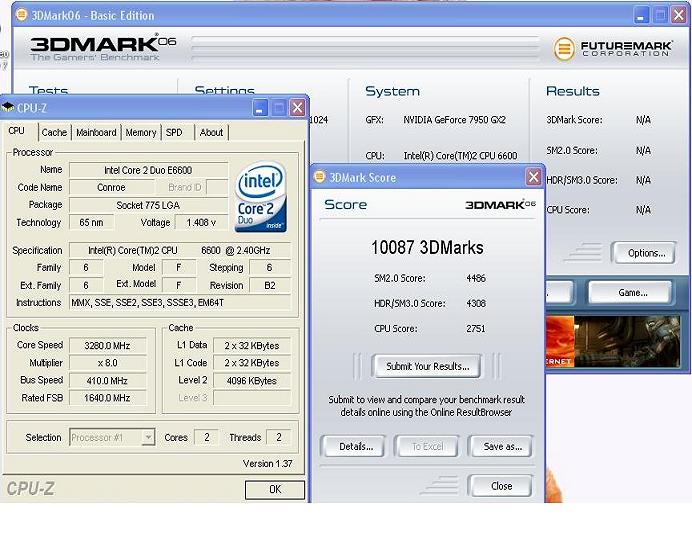Viewport: 692px width, 540px height.
Task: Click Submit Your Results button
Action: tap(427, 366)
